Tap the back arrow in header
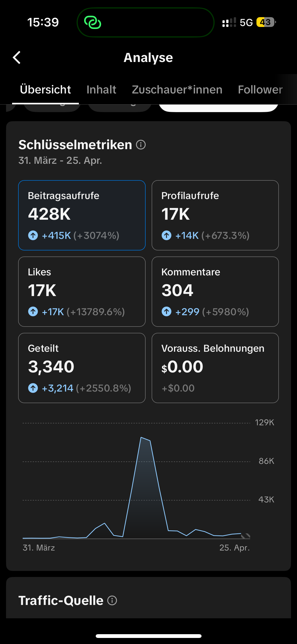Viewport: 297px width, 644px height. (x=17, y=58)
